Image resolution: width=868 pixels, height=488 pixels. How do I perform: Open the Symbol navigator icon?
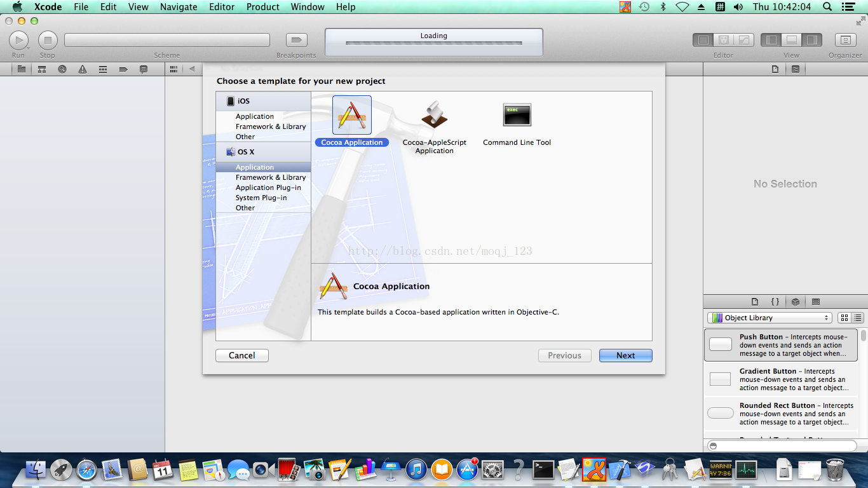tap(42, 69)
